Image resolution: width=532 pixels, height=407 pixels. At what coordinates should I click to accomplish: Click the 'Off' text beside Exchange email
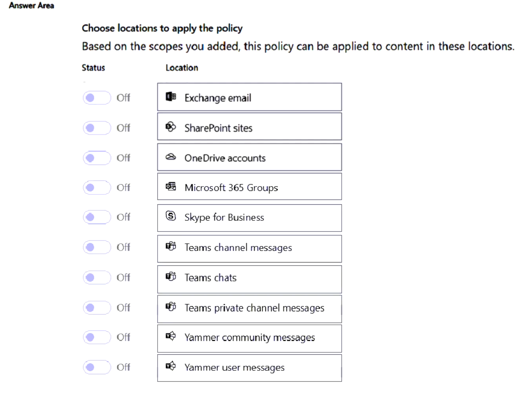coord(123,98)
